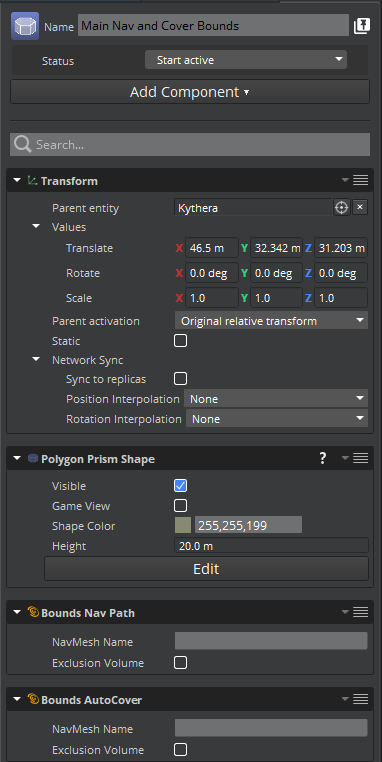Open the Rotation Interpolation dropdown
This screenshot has width=382, height=762.
point(277,418)
